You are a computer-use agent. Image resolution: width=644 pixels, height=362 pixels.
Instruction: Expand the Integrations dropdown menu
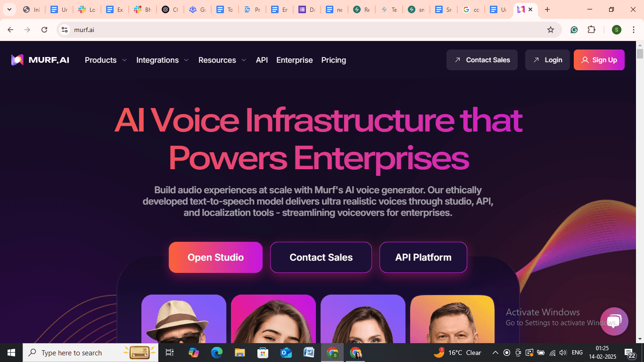click(x=163, y=60)
